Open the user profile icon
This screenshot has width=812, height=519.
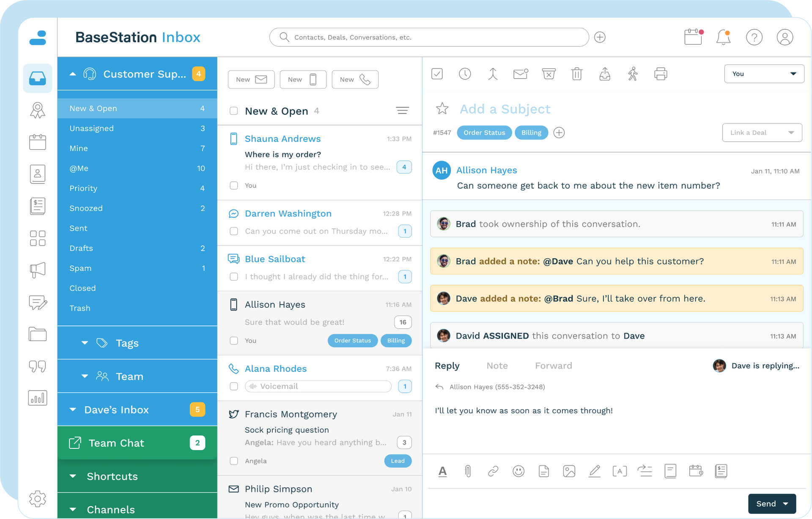[785, 37]
